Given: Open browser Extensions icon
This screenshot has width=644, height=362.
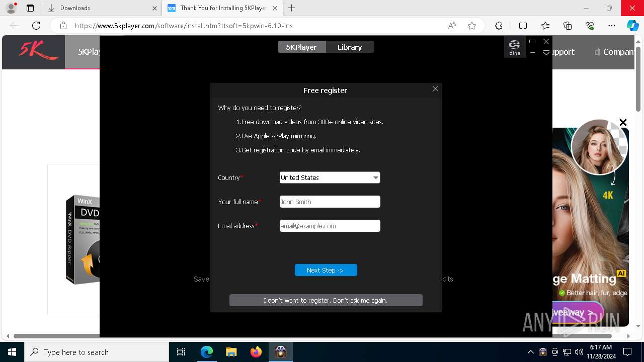Looking at the screenshot, I should (x=499, y=26).
